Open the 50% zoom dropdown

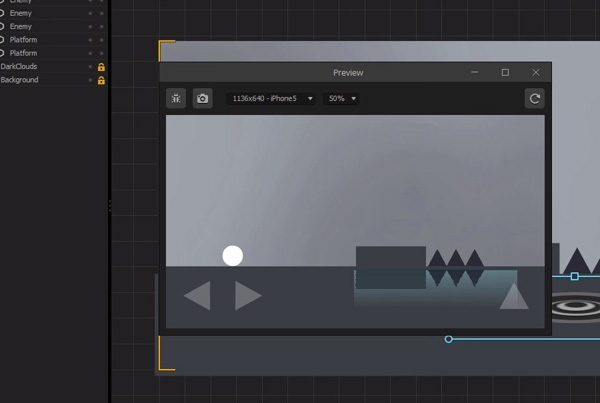(341, 98)
